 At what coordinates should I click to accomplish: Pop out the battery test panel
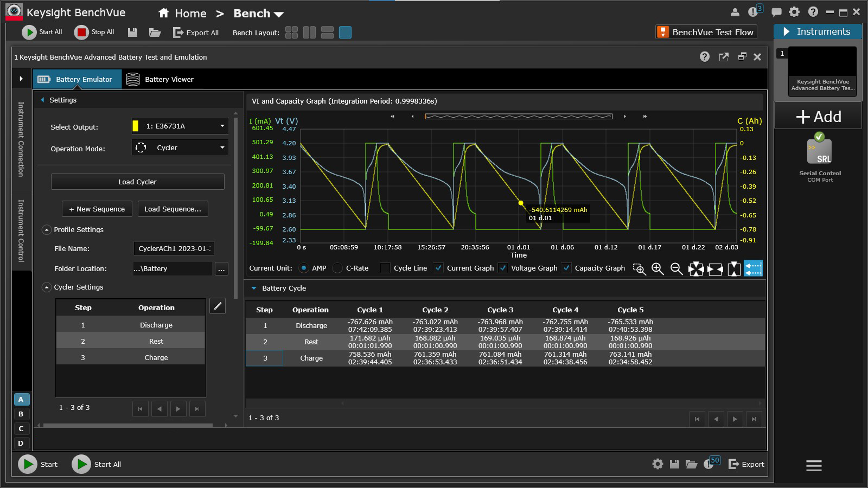[x=724, y=57]
